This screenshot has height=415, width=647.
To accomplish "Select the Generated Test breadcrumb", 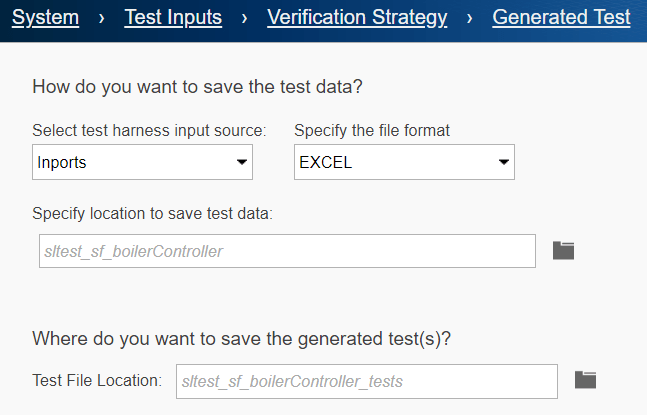I will point(561,17).
